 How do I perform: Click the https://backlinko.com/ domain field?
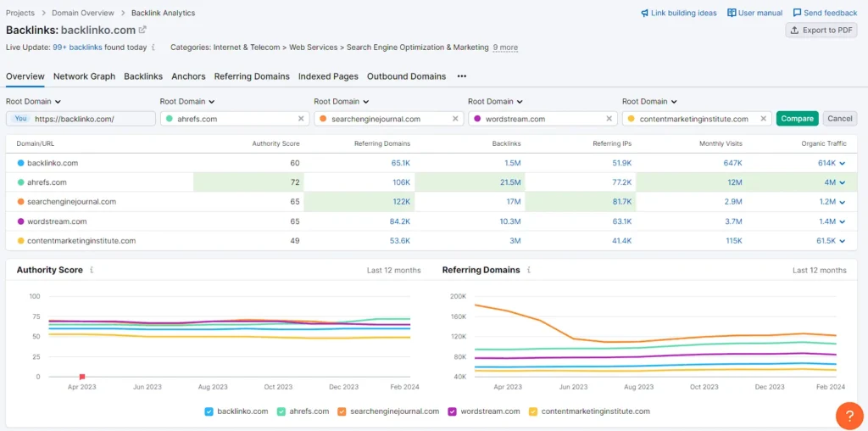coord(81,119)
